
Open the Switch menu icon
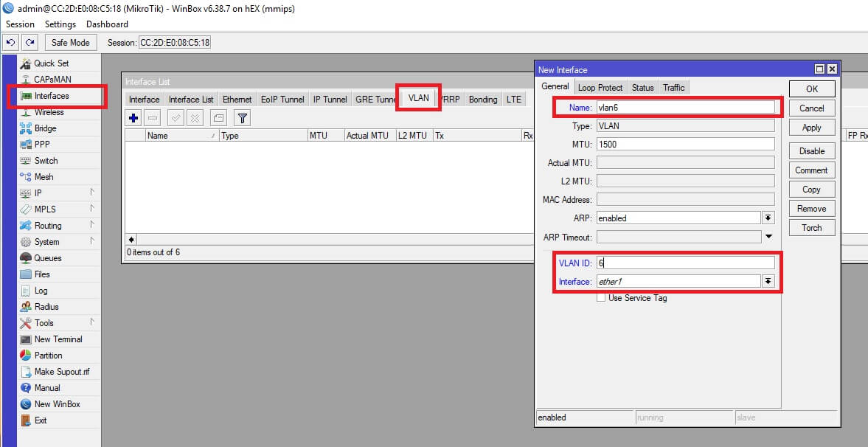point(26,161)
